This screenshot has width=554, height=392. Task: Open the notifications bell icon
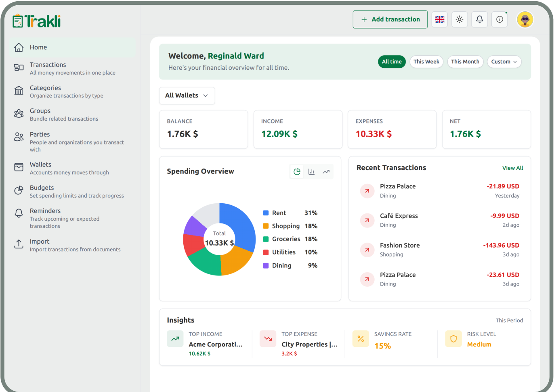[x=479, y=19]
